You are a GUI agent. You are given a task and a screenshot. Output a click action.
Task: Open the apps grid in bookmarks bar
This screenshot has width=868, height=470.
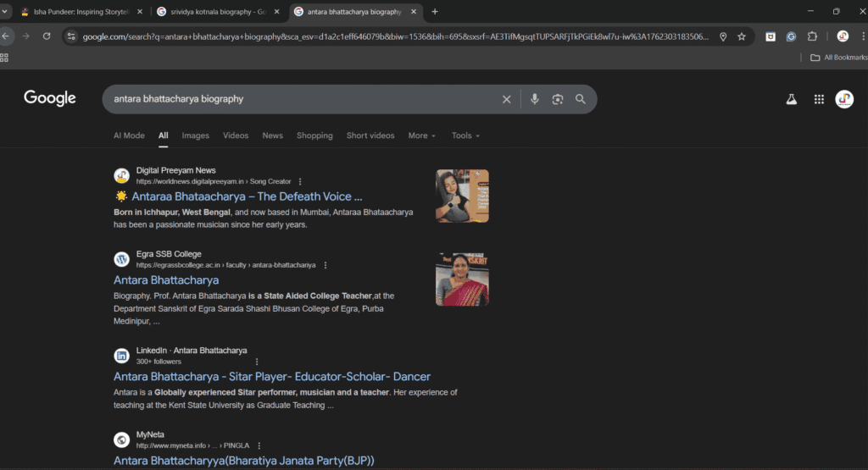click(x=4, y=58)
